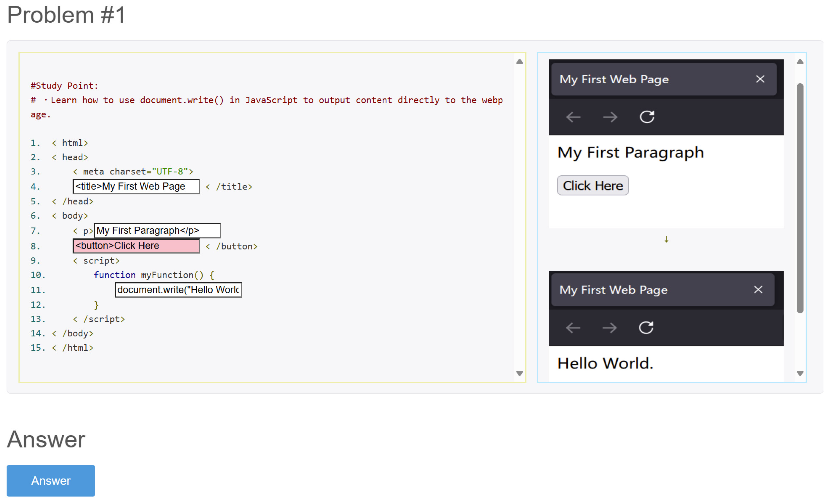
Task: Click the preview panel scroll-down arrow
Action: pyautogui.click(x=800, y=373)
